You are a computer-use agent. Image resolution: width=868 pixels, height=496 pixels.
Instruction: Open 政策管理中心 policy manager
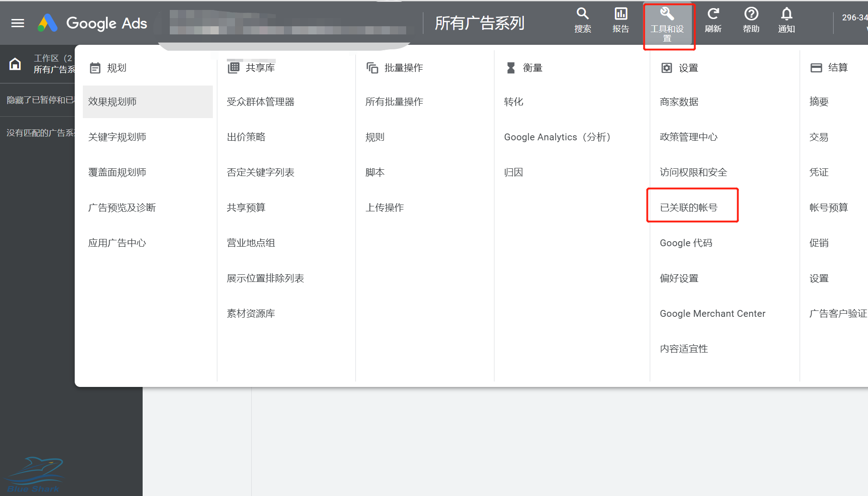click(688, 137)
